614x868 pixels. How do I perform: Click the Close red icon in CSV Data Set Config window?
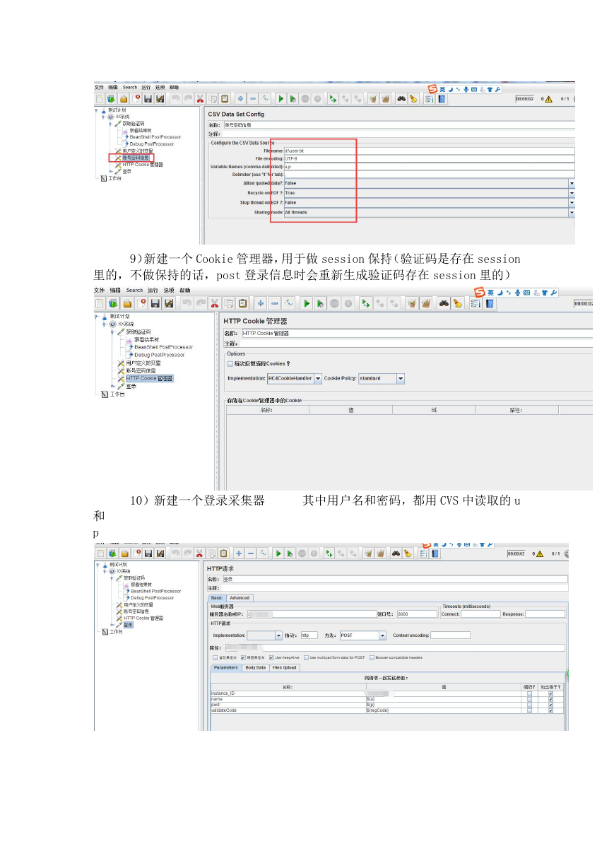(137, 99)
